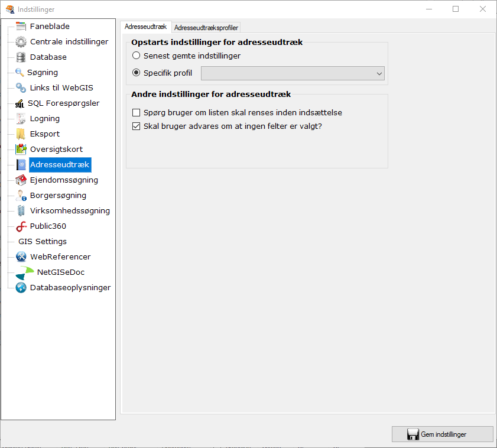Disable 'Skal bruger advares om at ingen felter er valgt?'
Image resolution: width=497 pixels, height=448 pixels.
click(x=136, y=125)
